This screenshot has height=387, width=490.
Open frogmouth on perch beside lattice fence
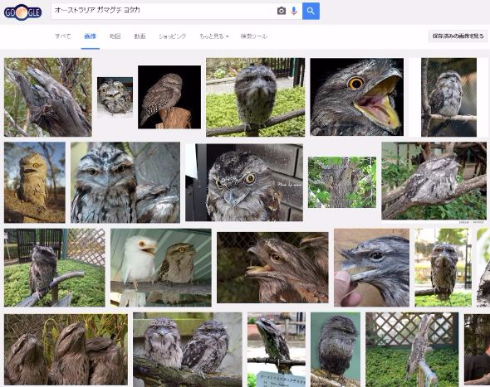[55, 268]
